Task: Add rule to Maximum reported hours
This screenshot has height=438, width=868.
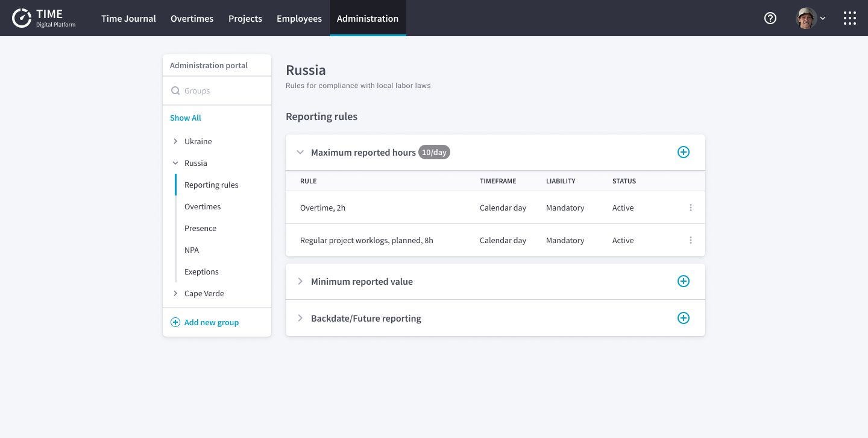Action: [x=683, y=152]
